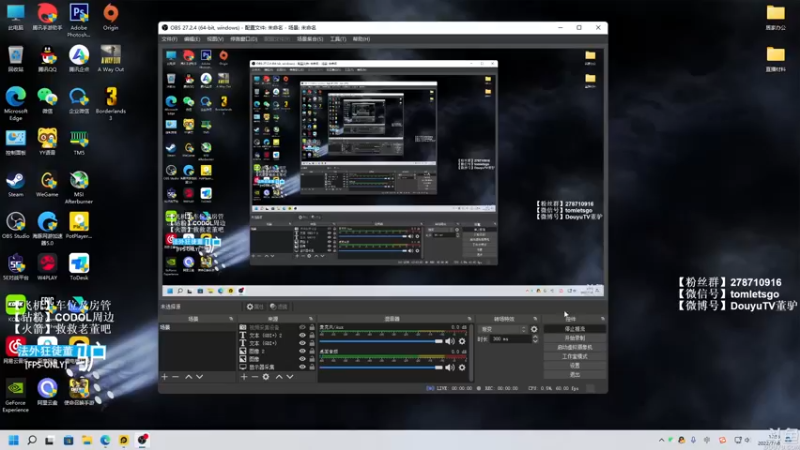Click the 开始录制 button
This screenshot has width=800, height=450.
(574, 338)
